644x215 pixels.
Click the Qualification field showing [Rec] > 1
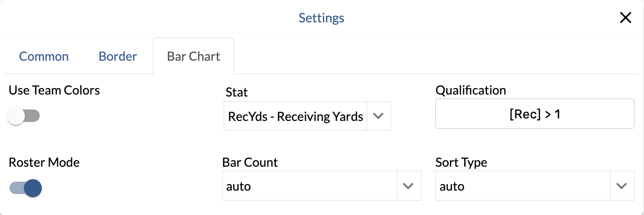[535, 114]
